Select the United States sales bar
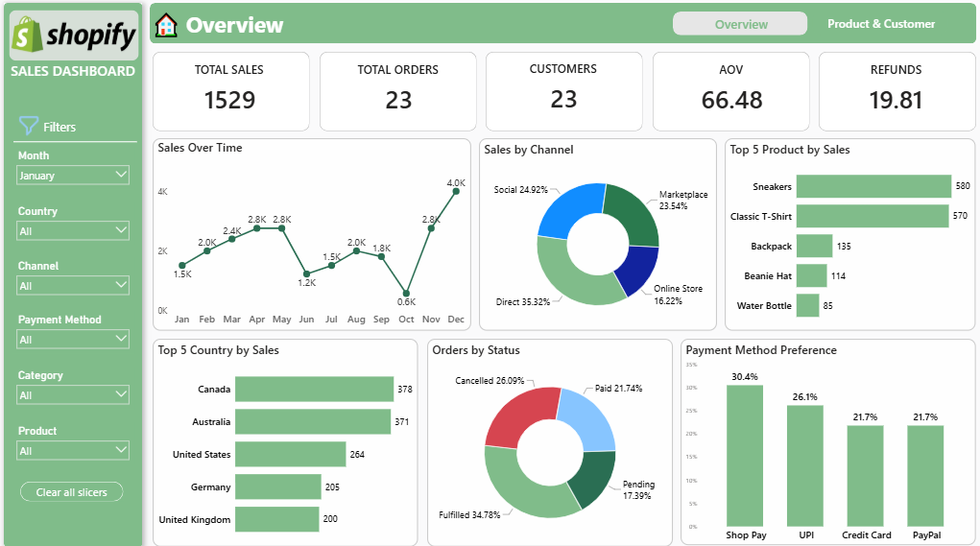The image size is (980, 546). [291, 454]
